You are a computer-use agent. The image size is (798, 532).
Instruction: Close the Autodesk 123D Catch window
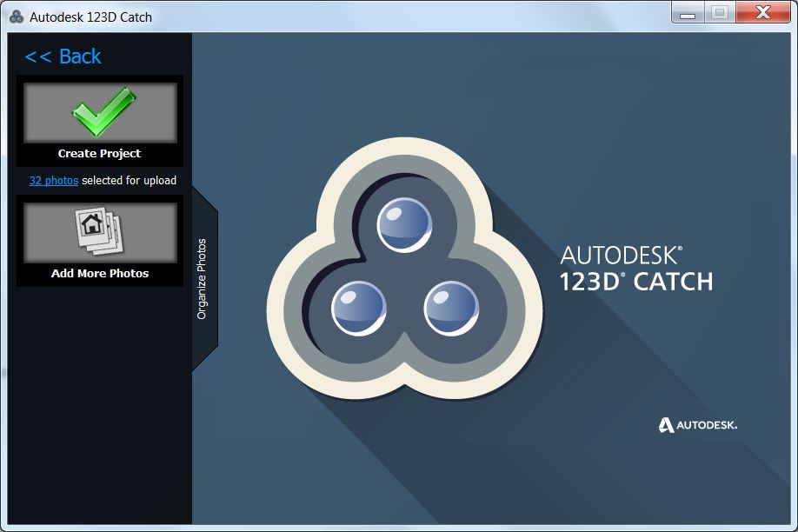pyautogui.click(x=762, y=12)
